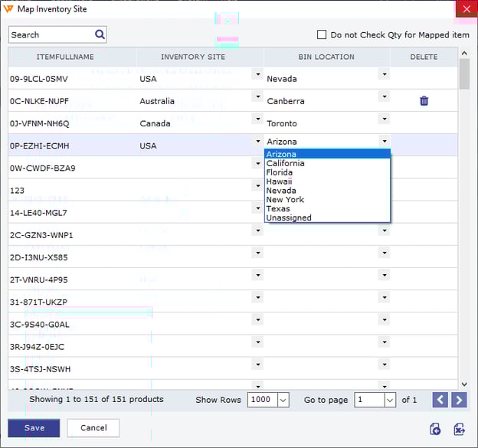
Task: Open the Show Rows dropdown
Action: (x=283, y=400)
